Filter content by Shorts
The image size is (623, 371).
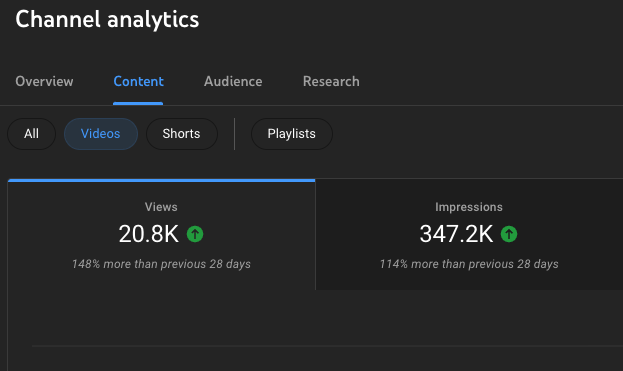pyautogui.click(x=182, y=134)
